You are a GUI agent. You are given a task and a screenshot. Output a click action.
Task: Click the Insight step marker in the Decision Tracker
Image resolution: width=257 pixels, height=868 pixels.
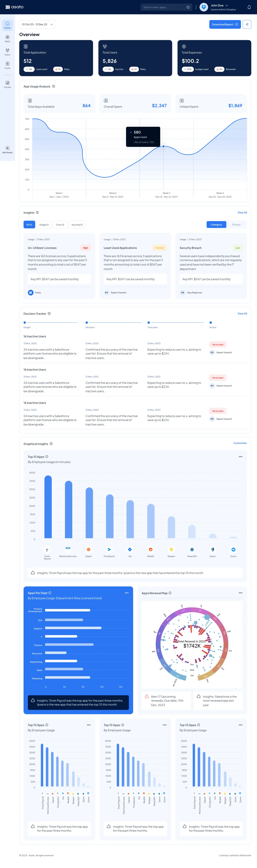pyautogui.click(x=25, y=322)
